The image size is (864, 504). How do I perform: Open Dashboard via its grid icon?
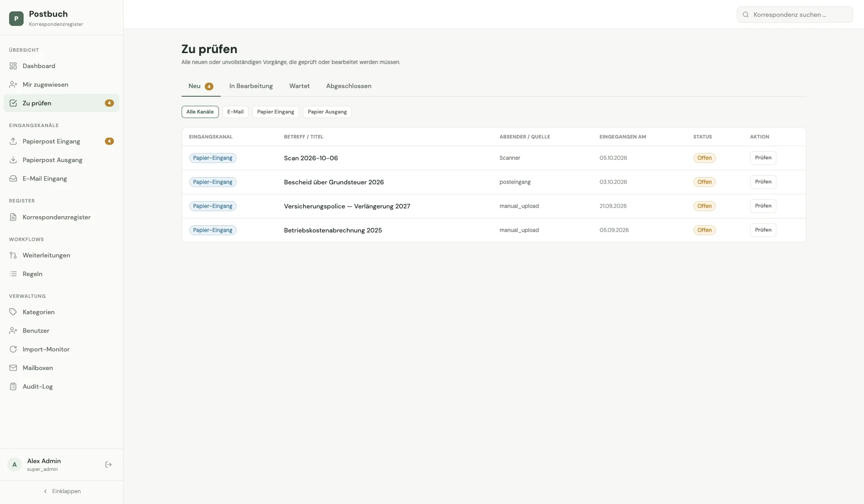[13, 66]
